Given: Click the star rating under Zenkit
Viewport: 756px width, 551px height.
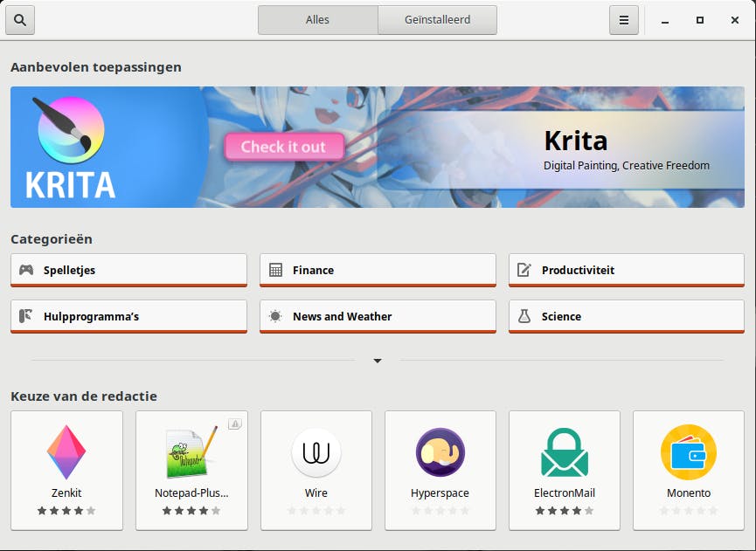Looking at the screenshot, I should coord(66,511).
